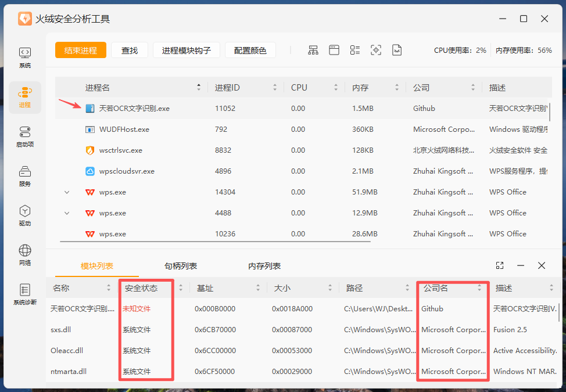Click the WPS icon of process 4488
Viewport: 566px width, 392px height.
pyautogui.click(x=90, y=213)
